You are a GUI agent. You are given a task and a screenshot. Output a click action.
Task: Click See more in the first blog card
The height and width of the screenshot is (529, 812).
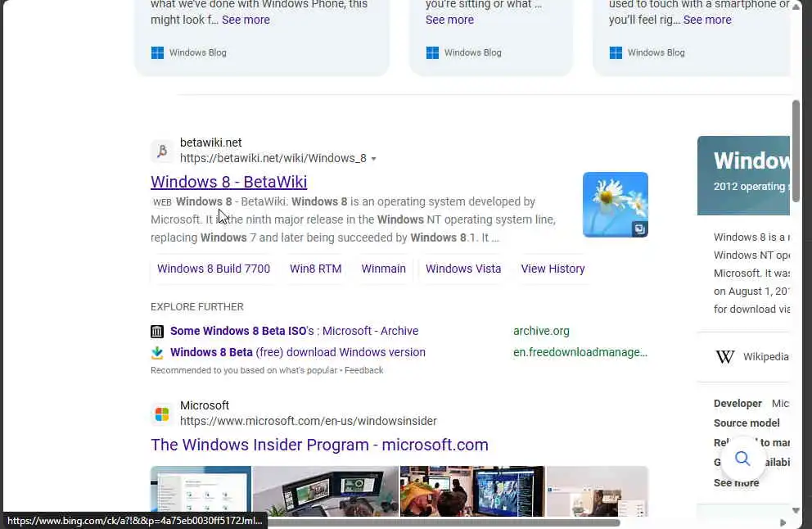click(246, 20)
